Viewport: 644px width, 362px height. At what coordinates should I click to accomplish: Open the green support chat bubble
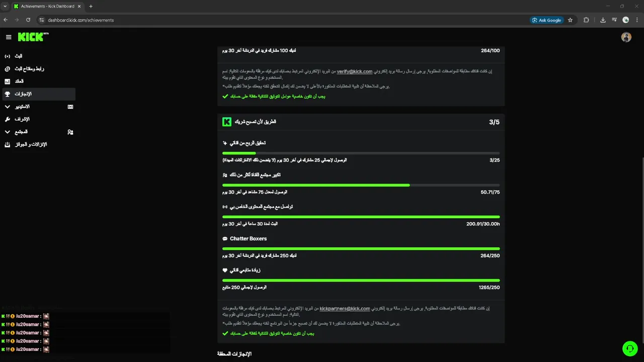tap(629, 348)
